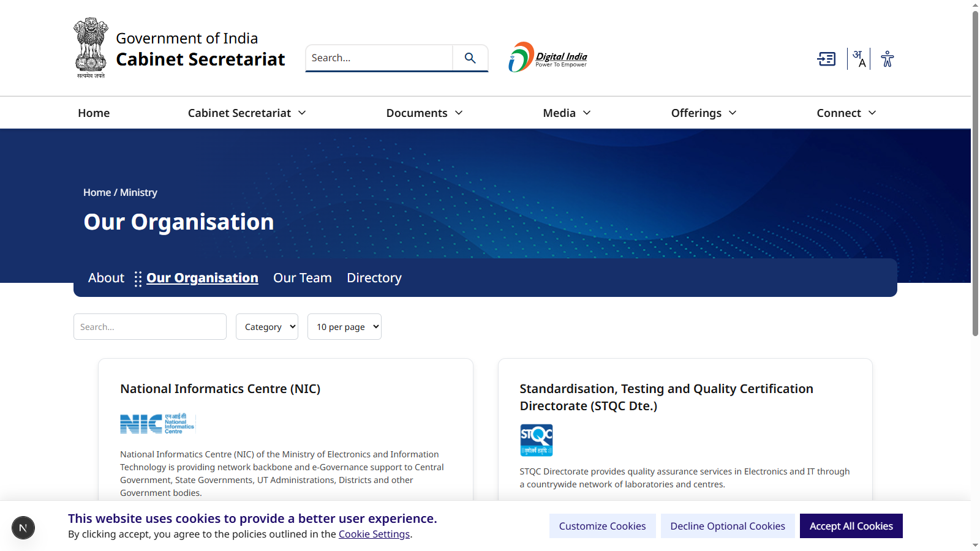Screen dimensions: 980x551
Task: Switch to the Directory tab
Action: click(374, 278)
